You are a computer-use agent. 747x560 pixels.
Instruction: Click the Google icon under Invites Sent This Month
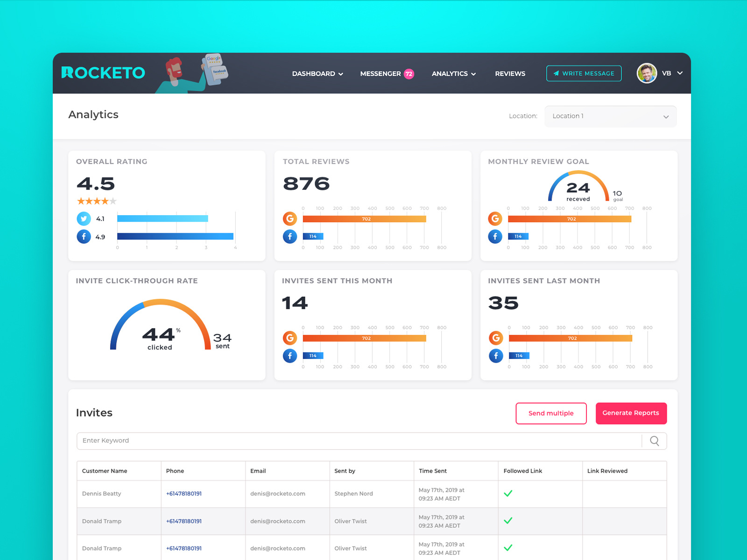[x=290, y=338]
